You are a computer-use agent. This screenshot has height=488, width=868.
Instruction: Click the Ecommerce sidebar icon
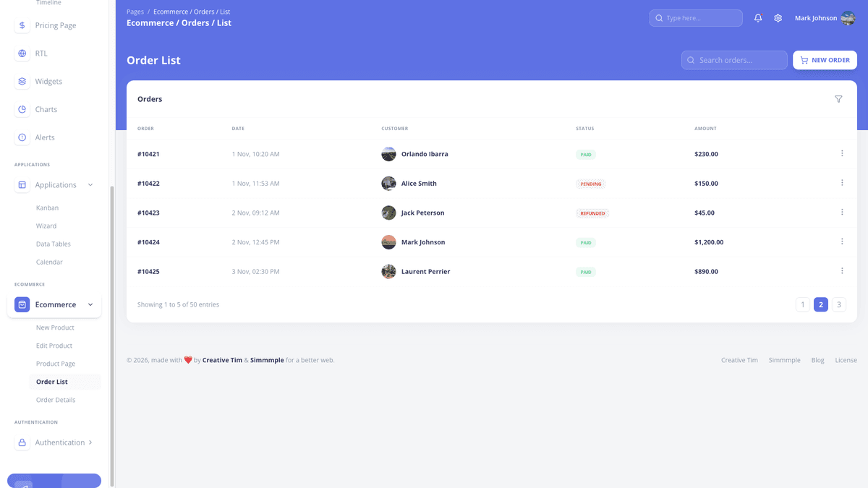(x=21, y=304)
